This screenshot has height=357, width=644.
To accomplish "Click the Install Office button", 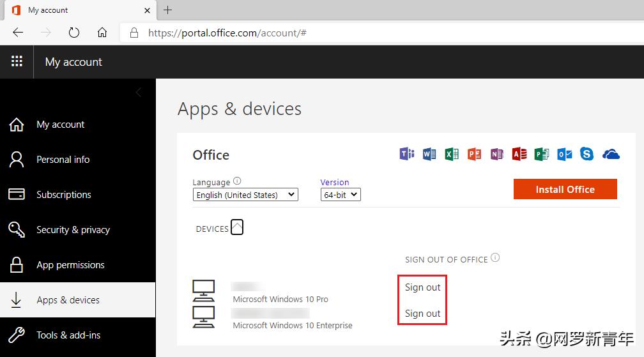I will (x=565, y=189).
